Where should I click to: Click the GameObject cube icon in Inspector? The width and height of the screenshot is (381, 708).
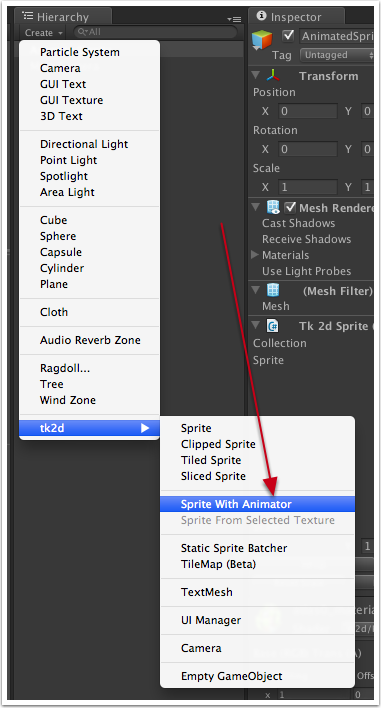point(262,40)
